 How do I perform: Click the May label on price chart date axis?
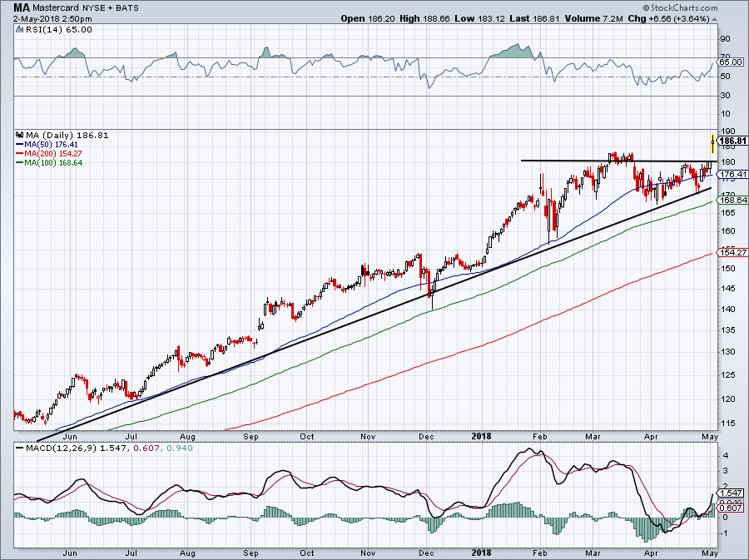(x=711, y=436)
